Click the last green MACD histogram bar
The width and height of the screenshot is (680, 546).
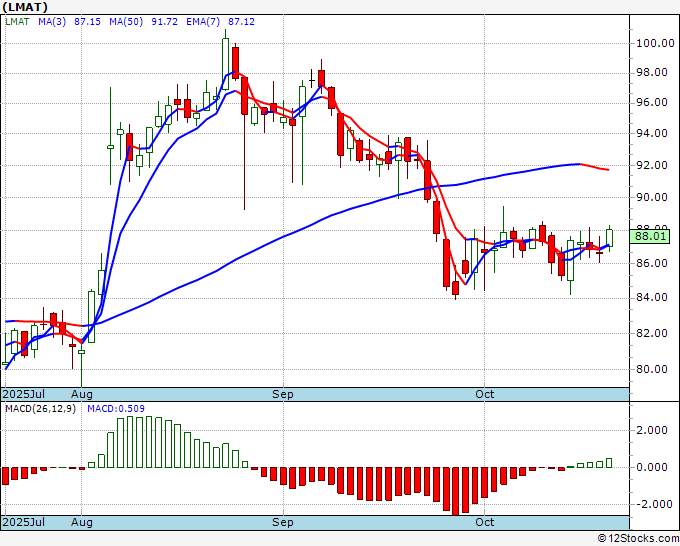click(609, 463)
